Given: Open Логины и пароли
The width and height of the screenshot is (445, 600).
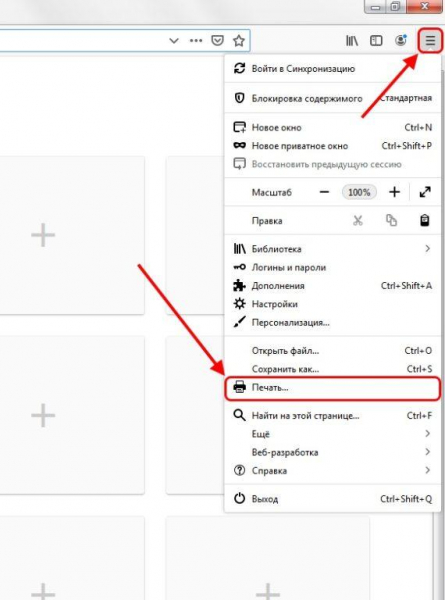Looking at the screenshot, I should tap(332, 267).
